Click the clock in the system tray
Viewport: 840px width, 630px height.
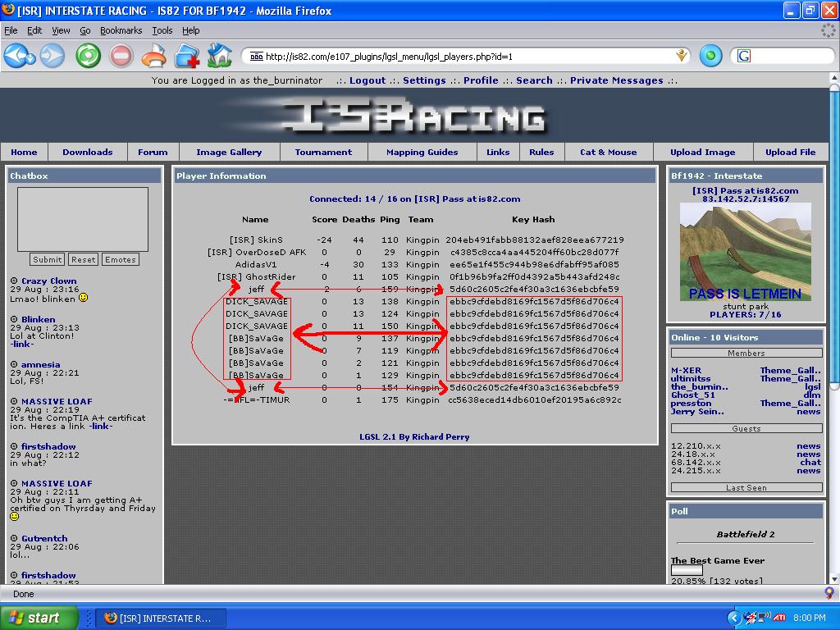point(809,618)
